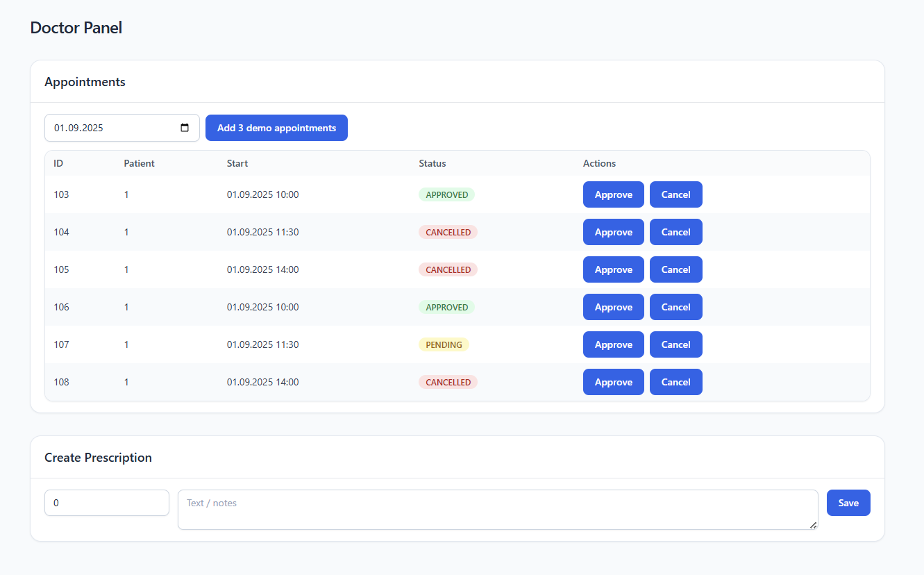Select the ID cell 106
The image size is (924, 575).
[x=61, y=307]
